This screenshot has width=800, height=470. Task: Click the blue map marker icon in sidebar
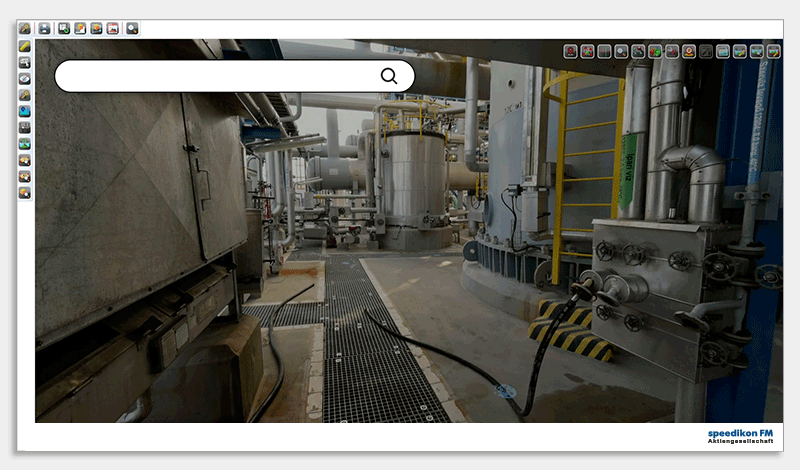pyautogui.click(x=25, y=111)
